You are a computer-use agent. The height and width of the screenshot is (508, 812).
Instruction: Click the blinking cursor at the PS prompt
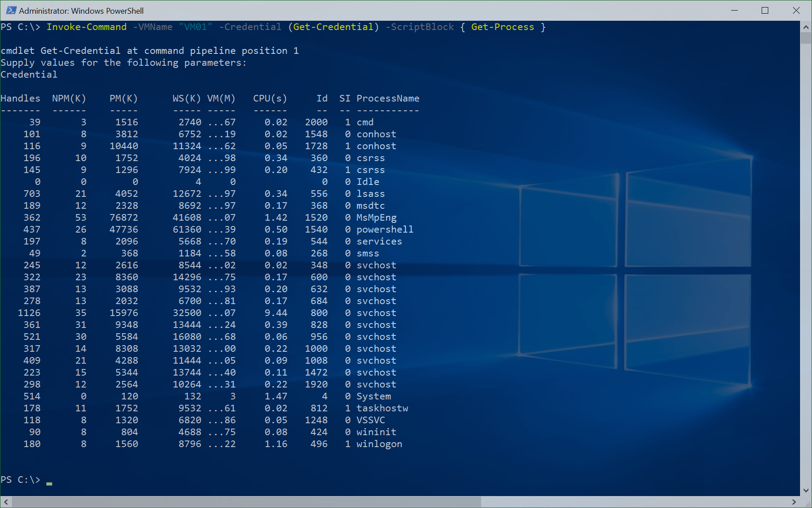pos(49,483)
